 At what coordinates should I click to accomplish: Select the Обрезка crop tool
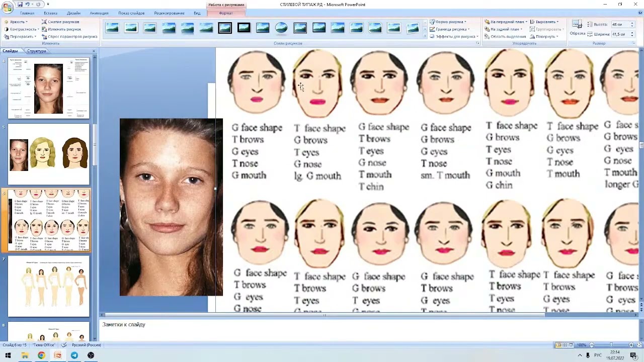click(x=577, y=27)
